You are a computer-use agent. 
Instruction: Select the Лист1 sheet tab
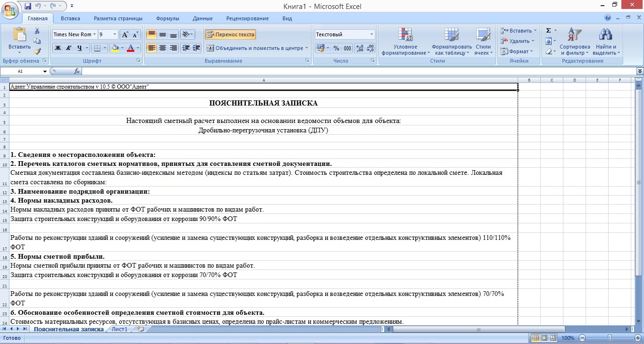(x=119, y=329)
